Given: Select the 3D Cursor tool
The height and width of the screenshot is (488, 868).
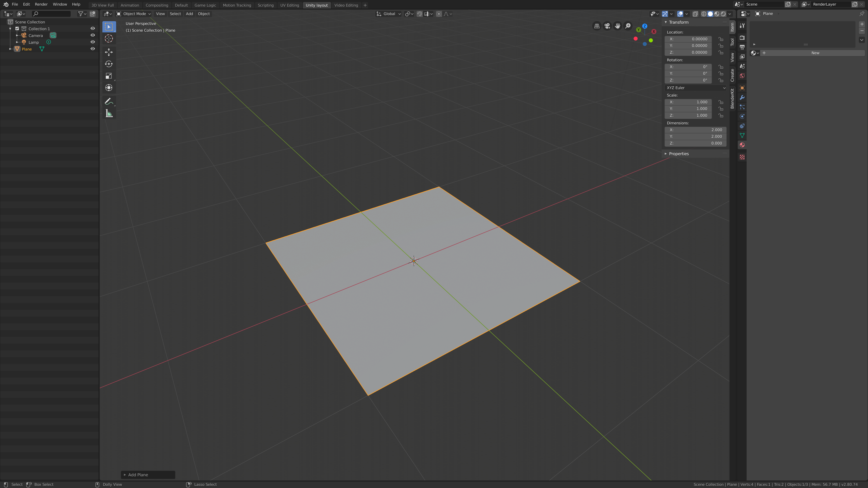Looking at the screenshot, I should [x=109, y=39].
